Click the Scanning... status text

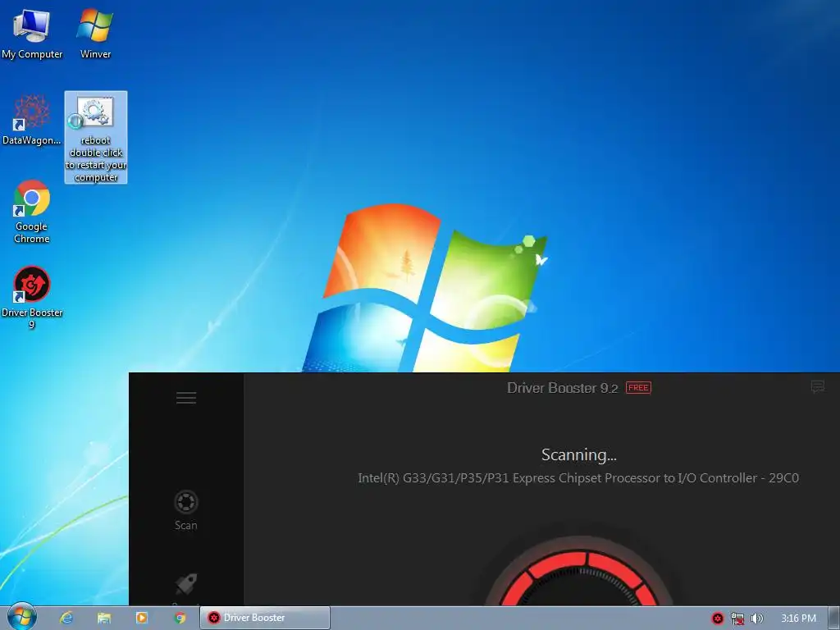pyautogui.click(x=579, y=454)
